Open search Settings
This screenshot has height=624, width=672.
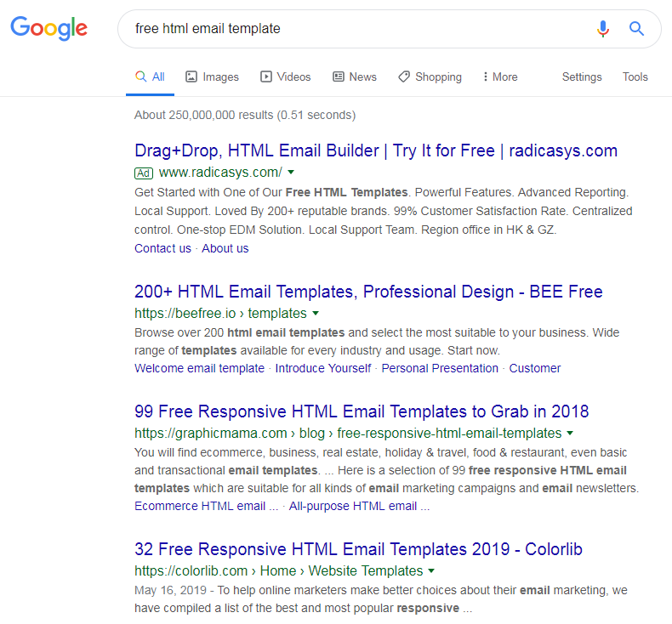tap(582, 77)
